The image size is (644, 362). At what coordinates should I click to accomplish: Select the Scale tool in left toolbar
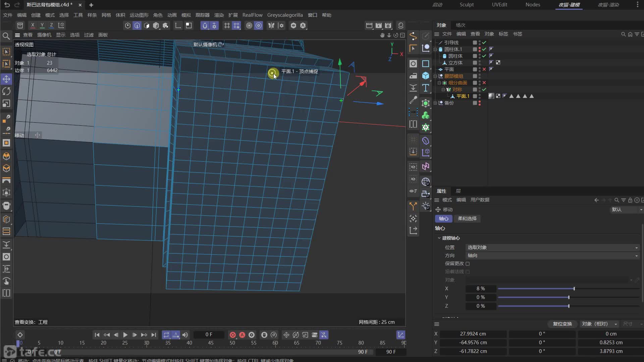(x=6, y=103)
